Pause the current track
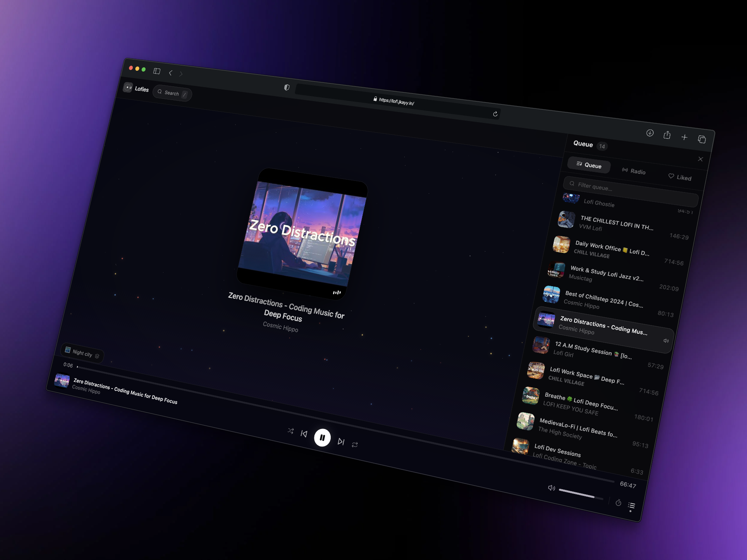 tap(322, 437)
